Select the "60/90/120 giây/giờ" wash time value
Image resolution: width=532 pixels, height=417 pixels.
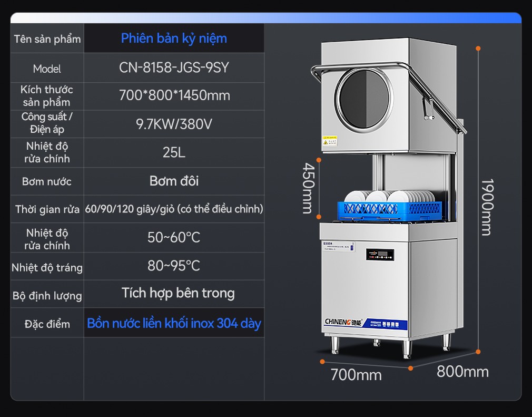(174, 209)
